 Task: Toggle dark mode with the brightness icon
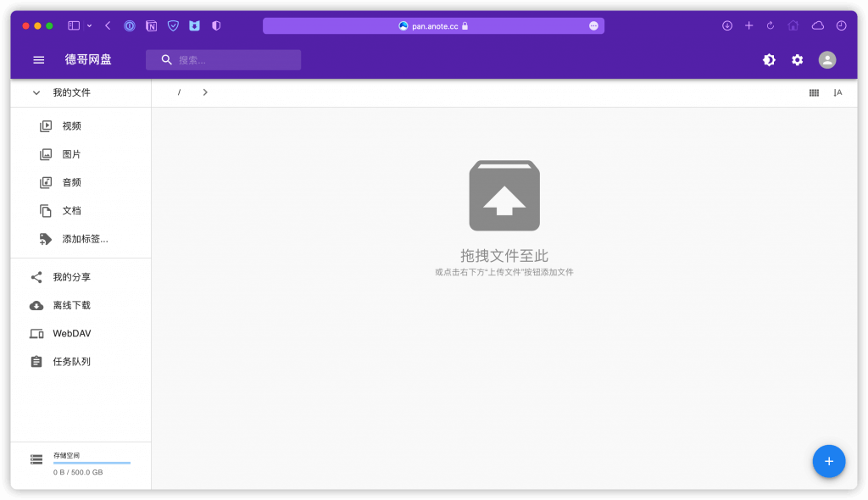coord(768,60)
